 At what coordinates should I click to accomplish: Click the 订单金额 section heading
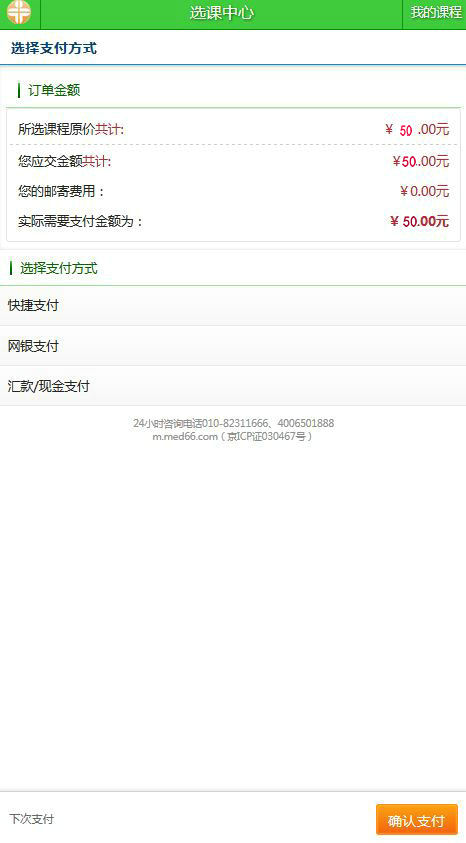tap(54, 90)
